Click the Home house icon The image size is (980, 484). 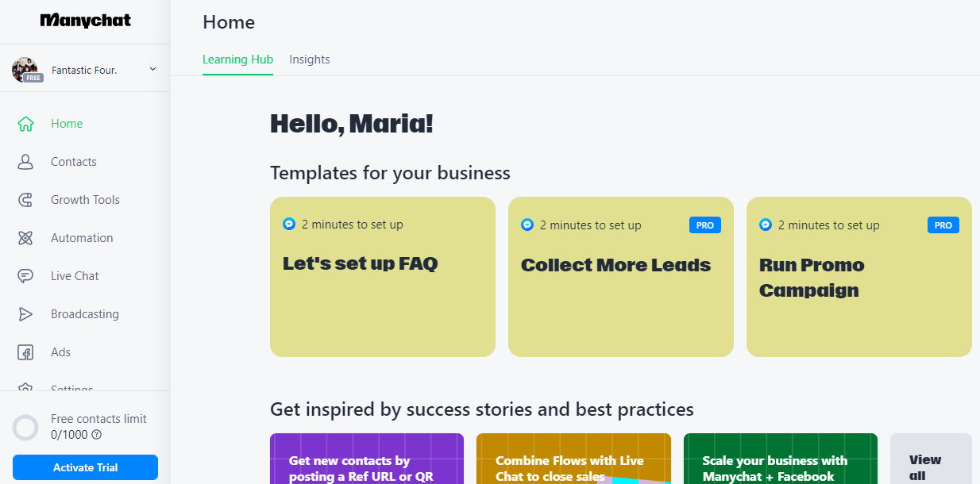tap(25, 124)
